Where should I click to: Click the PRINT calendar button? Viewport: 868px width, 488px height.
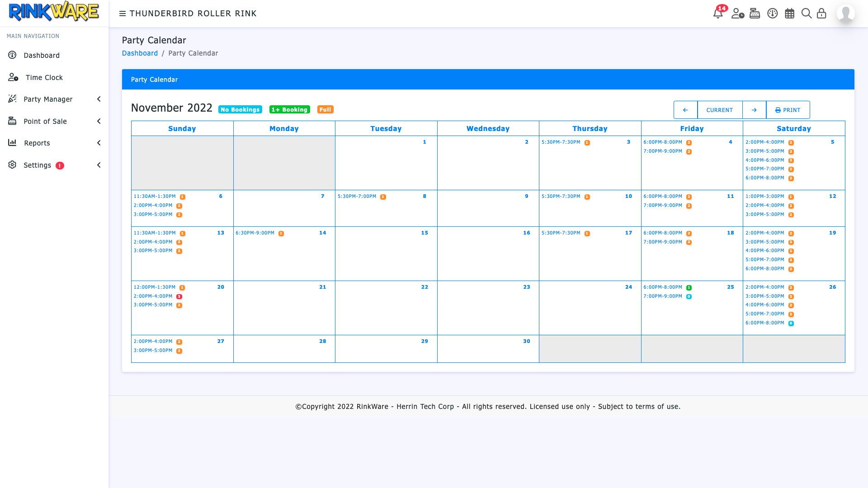[x=788, y=110]
